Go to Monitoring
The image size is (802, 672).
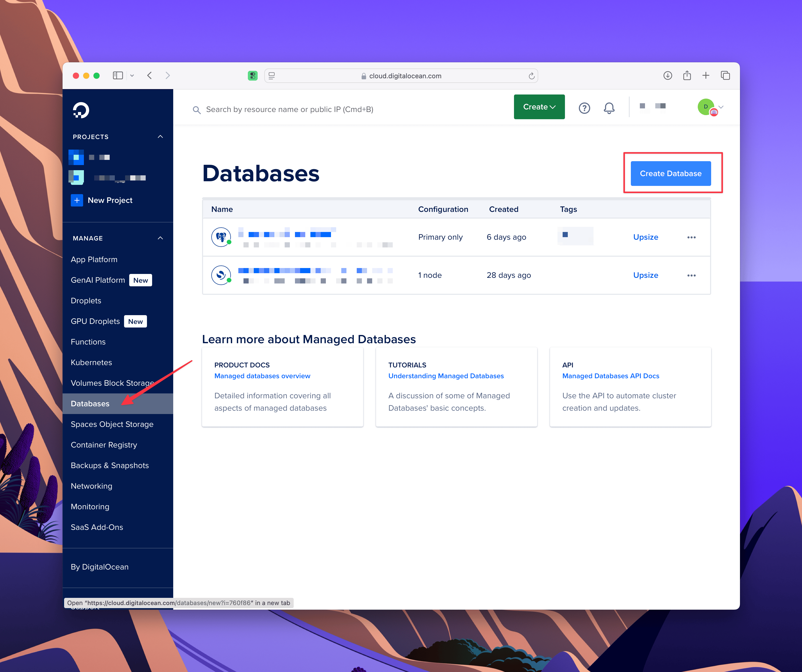click(x=90, y=507)
